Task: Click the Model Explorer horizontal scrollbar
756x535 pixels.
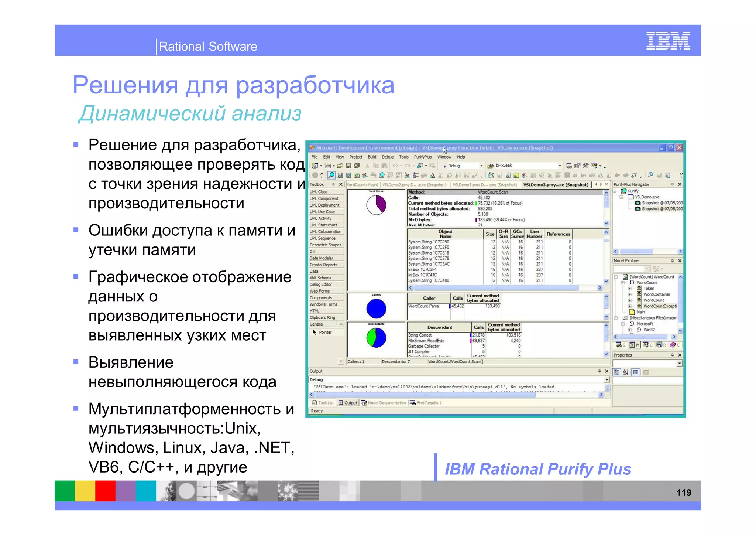Action: pos(645,337)
